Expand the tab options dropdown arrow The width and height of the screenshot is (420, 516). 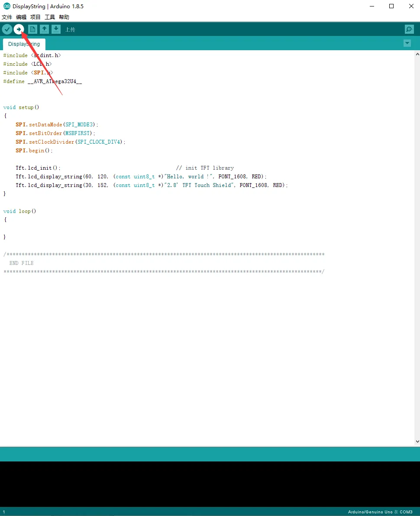tap(407, 43)
